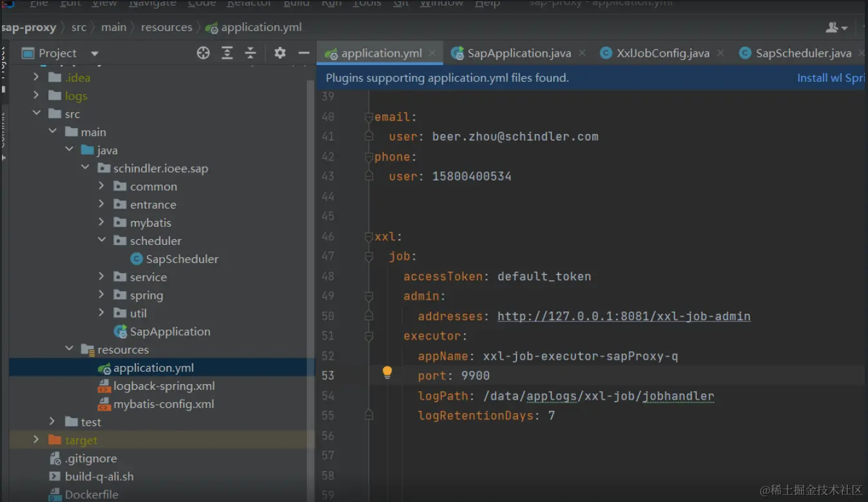Collapse the resources folder chevron
This screenshot has width=868, height=502.
pos(69,349)
